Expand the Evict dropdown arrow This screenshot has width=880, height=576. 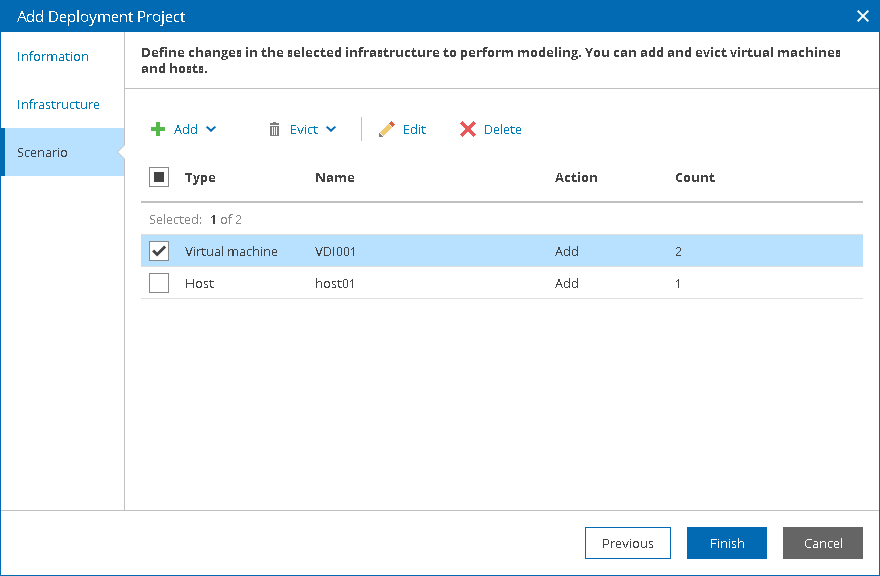pos(331,129)
